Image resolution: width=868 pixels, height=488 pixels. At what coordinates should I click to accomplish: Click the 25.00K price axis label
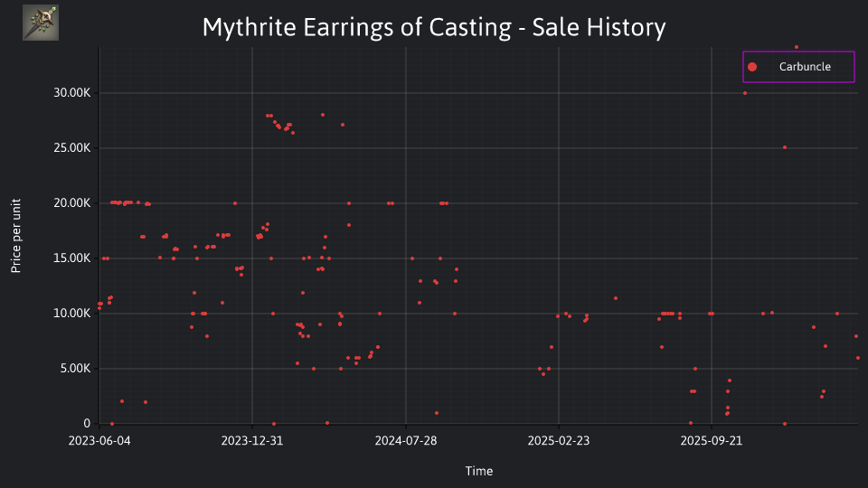pyautogui.click(x=72, y=147)
